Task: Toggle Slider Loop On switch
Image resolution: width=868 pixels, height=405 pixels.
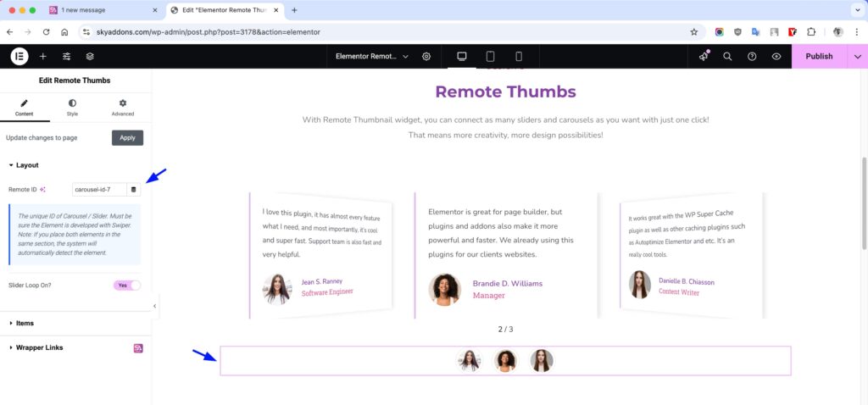Action: pos(127,286)
